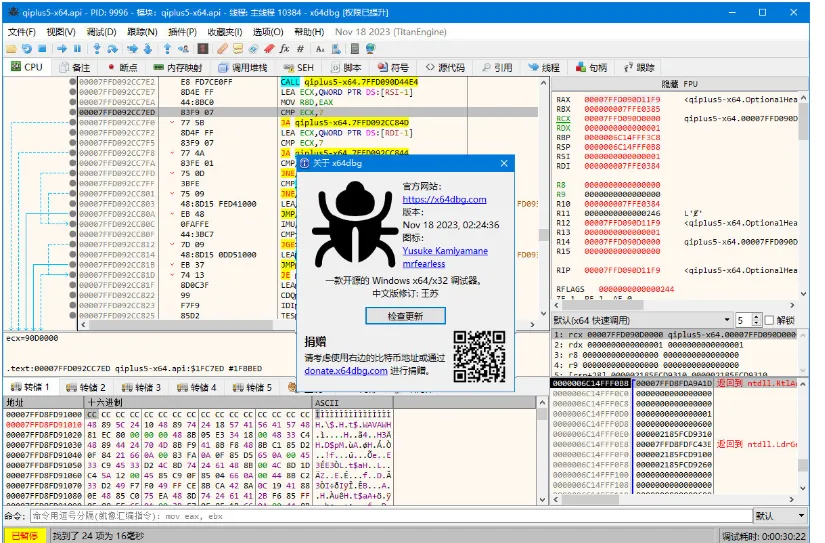Click the Step into icon
The height and width of the screenshot is (543, 825).
click(97, 49)
